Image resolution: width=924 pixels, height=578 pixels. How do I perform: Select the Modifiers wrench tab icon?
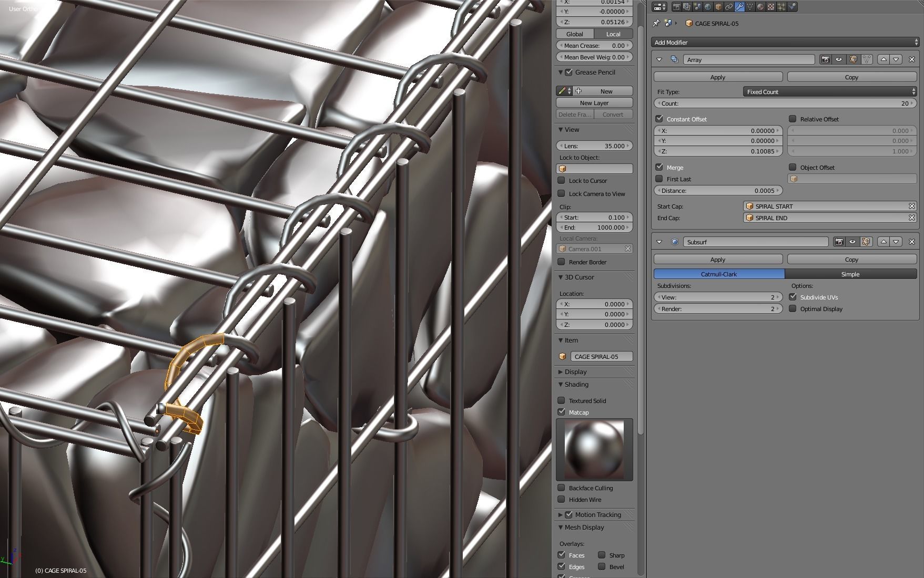tap(739, 7)
